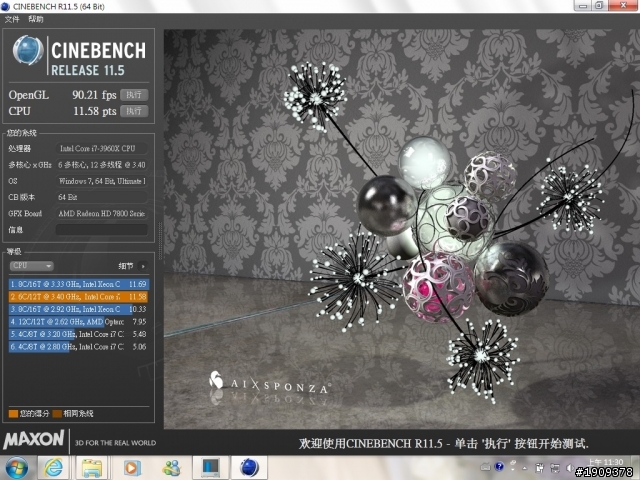Click the keyboard tray icon

[x=485, y=467]
